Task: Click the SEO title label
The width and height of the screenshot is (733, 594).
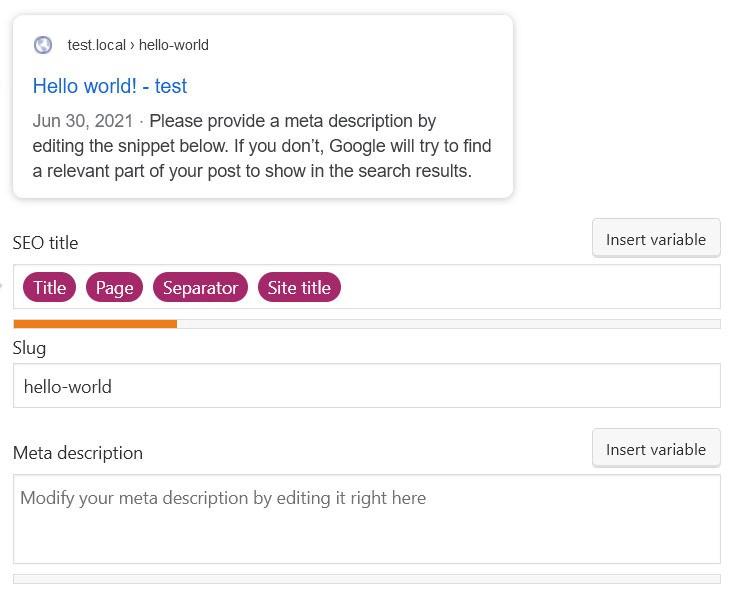Action: (45, 243)
